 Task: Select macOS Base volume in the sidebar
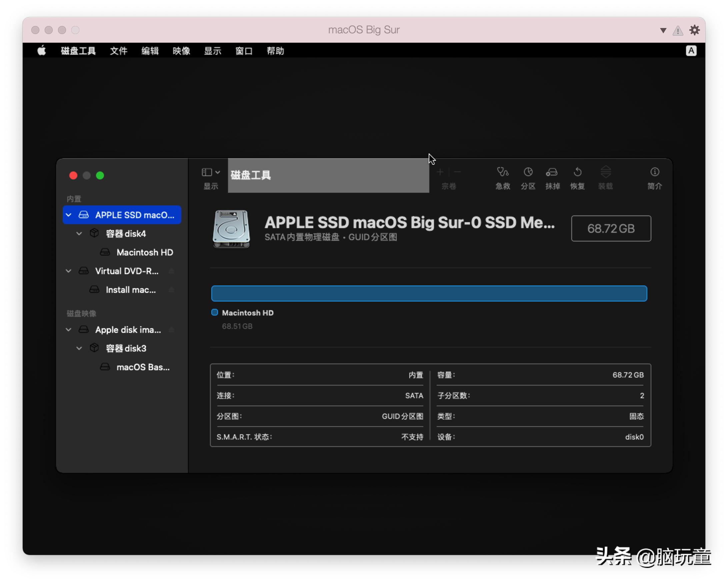(x=143, y=368)
